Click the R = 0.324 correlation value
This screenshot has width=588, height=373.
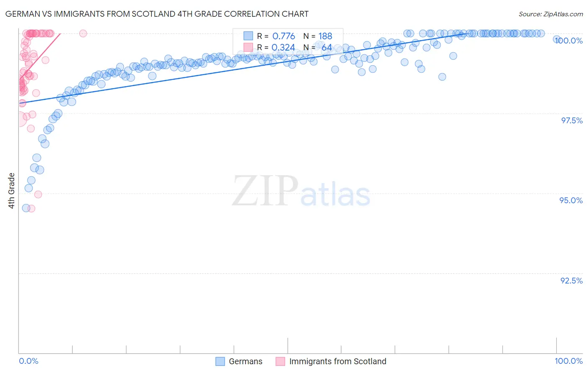tap(276, 47)
